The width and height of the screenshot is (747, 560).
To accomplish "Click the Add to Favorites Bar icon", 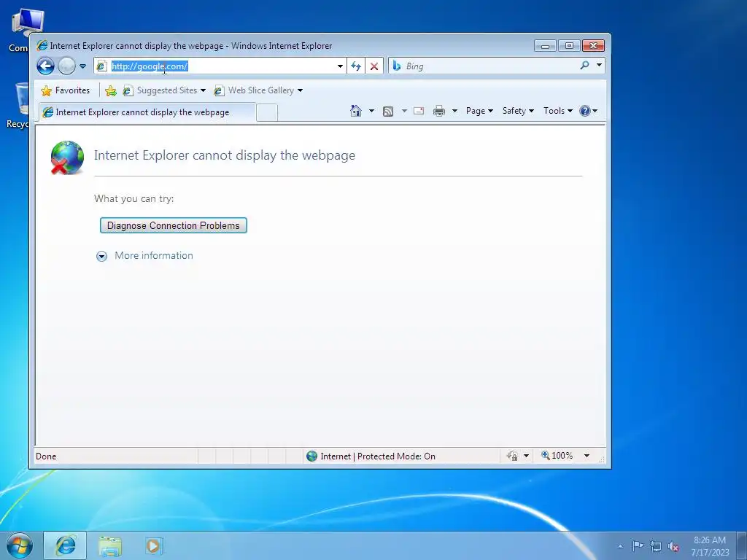I will pyautogui.click(x=111, y=90).
